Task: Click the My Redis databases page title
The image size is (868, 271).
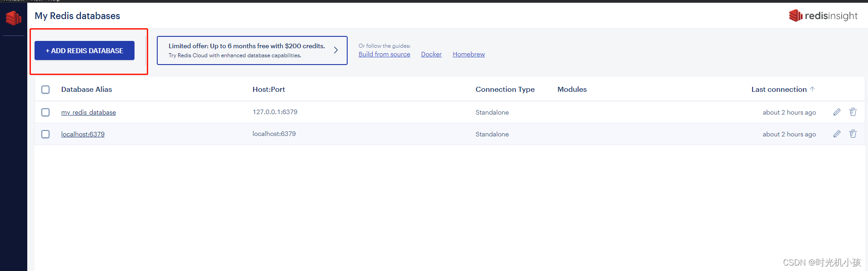Action: 77,16
